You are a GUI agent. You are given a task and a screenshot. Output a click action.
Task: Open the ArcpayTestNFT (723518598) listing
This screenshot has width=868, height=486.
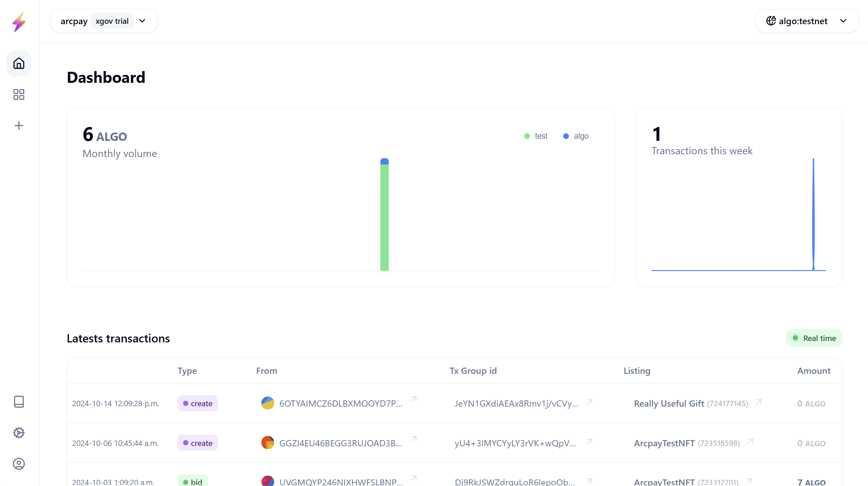(664, 443)
